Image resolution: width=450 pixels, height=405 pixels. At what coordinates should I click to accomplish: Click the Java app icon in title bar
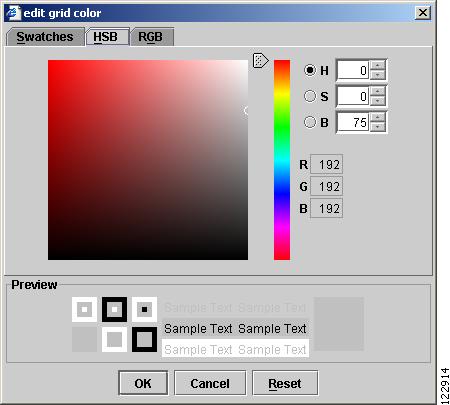point(13,13)
